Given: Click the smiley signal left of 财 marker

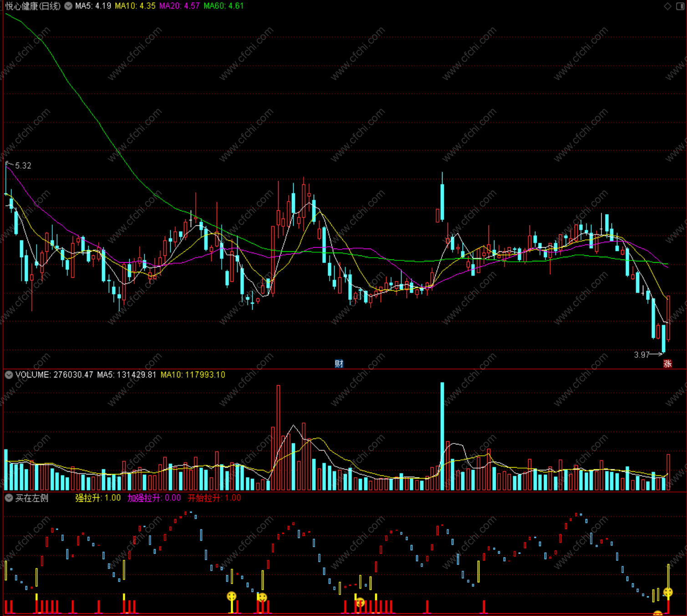Looking at the screenshot, I should click(x=232, y=596).
